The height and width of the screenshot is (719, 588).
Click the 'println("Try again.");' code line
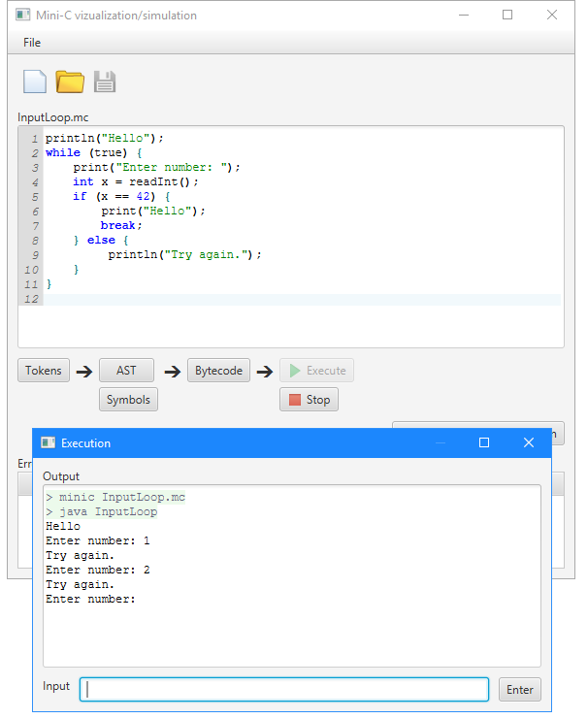click(x=184, y=255)
